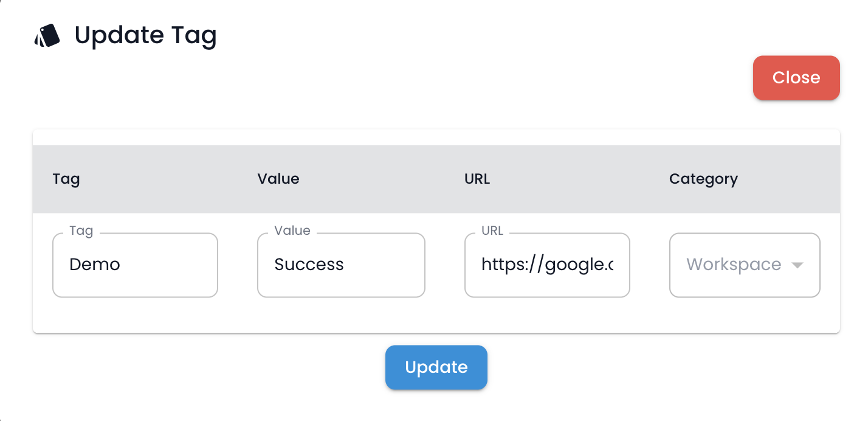Image resolution: width=868 pixels, height=421 pixels.
Task: Expand the Category selector chevron arrow
Action: (798, 265)
